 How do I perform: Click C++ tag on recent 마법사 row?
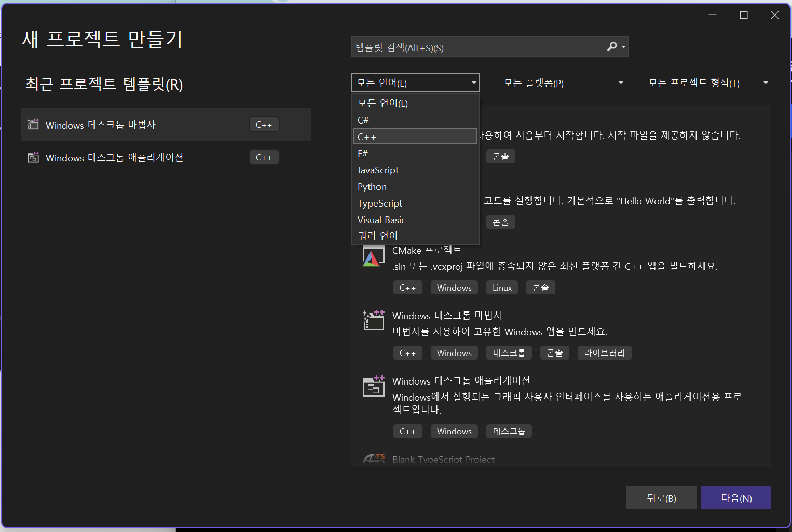tap(264, 125)
